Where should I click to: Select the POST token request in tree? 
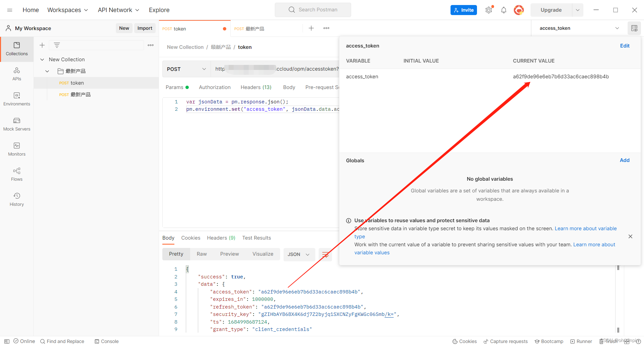(96, 83)
